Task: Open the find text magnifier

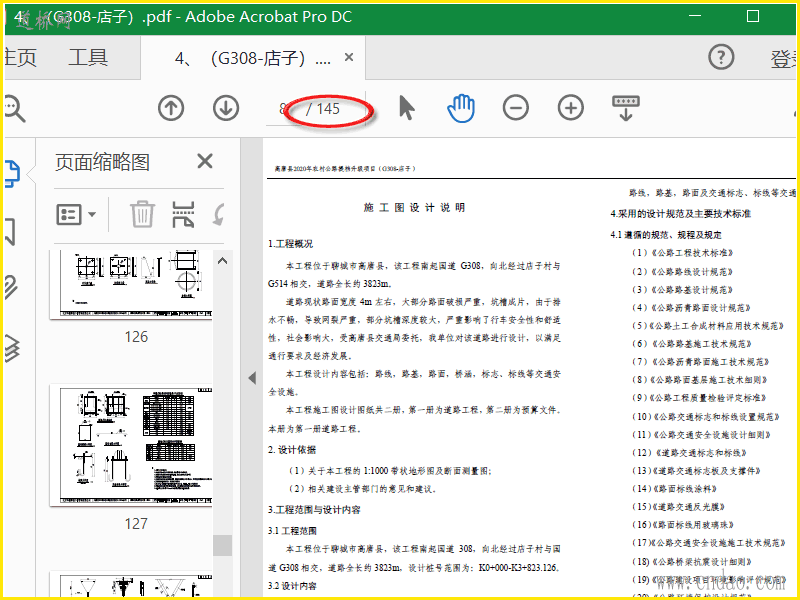Action: (13, 108)
